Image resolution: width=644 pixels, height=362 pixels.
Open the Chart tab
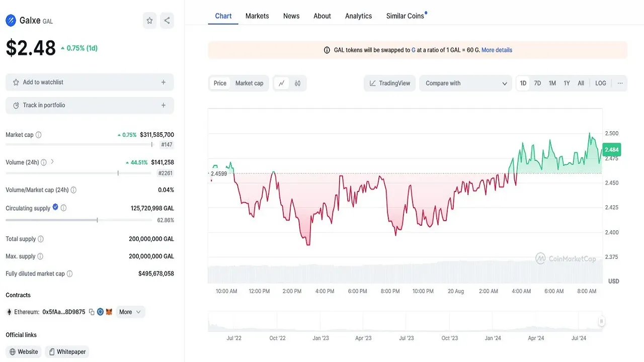[x=223, y=16]
